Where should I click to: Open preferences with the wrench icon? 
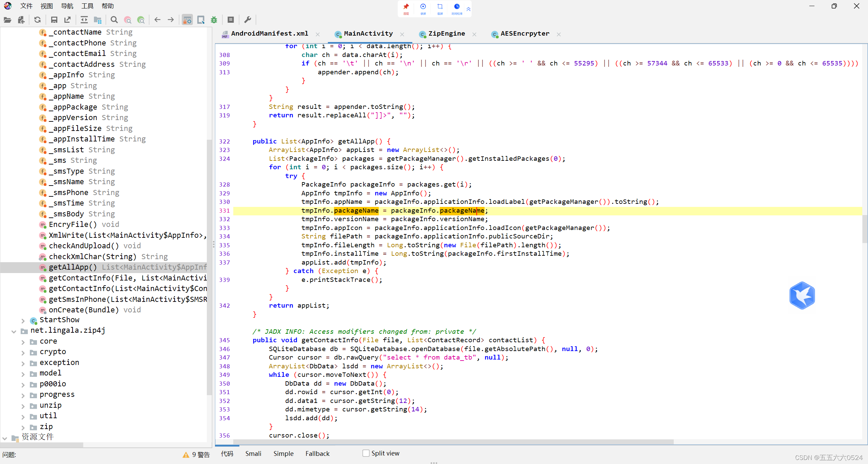(248, 20)
